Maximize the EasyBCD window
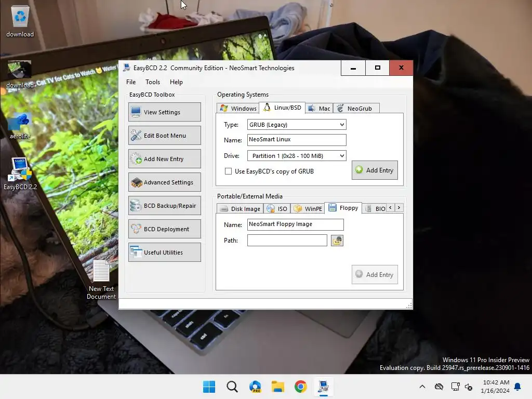Viewport: 532px width, 399px height. pyautogui.click(x=377, y=68)
